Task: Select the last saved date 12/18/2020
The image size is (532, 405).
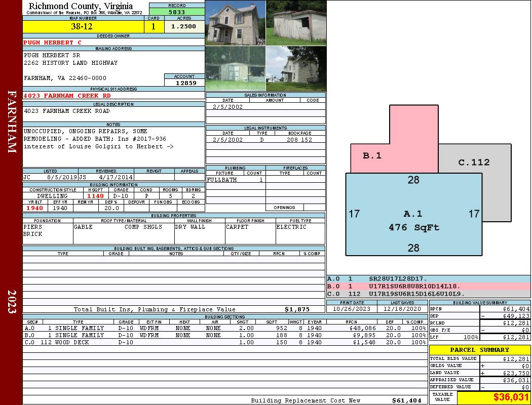Action: point(402,309)
